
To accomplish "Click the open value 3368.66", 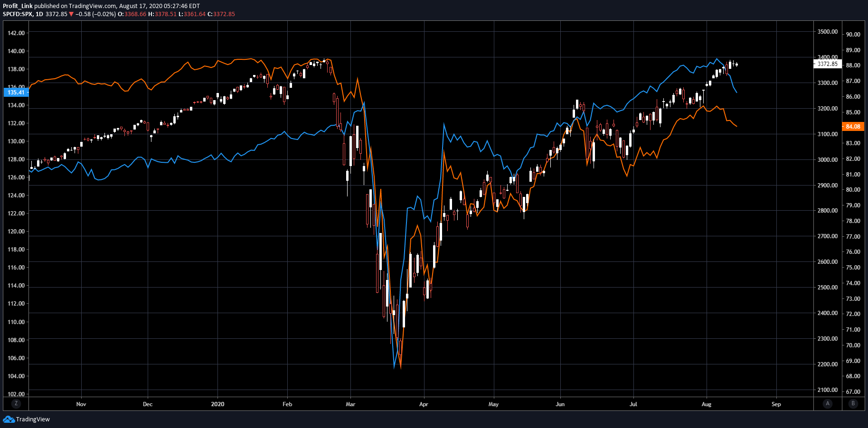I will 135,14.
